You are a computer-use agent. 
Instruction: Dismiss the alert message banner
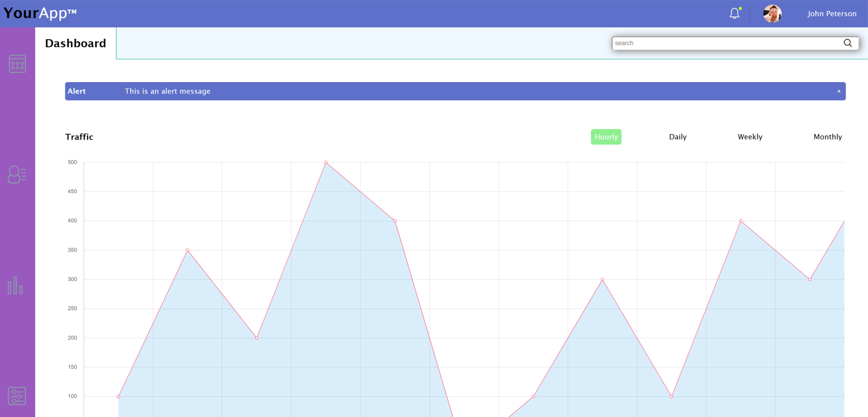tap(839, 91)
